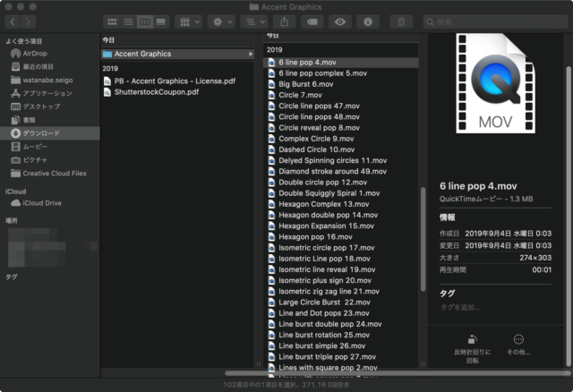Select Hexagon Complex 13.mov
The height and width of the screenshot is (392, 573).
click(340, 204)
